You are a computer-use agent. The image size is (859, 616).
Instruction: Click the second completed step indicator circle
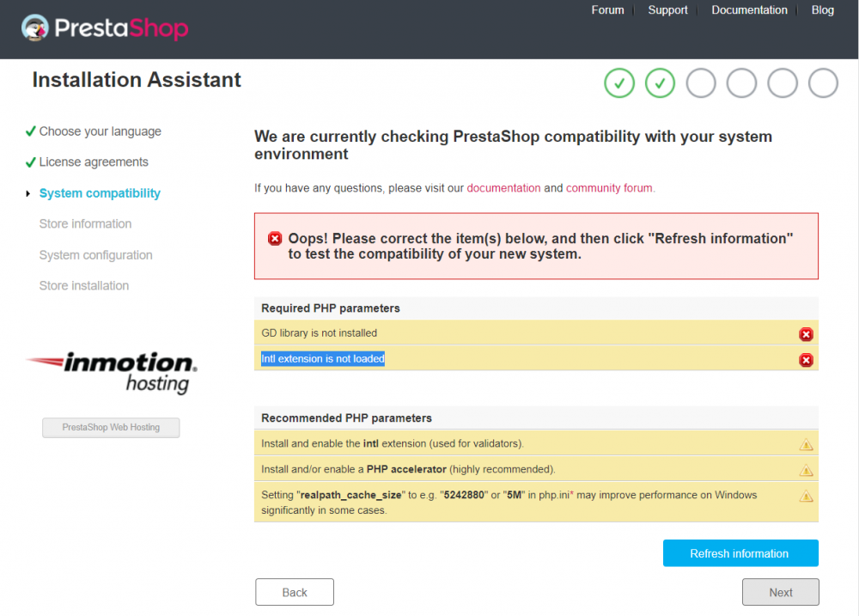pos(660,83)
